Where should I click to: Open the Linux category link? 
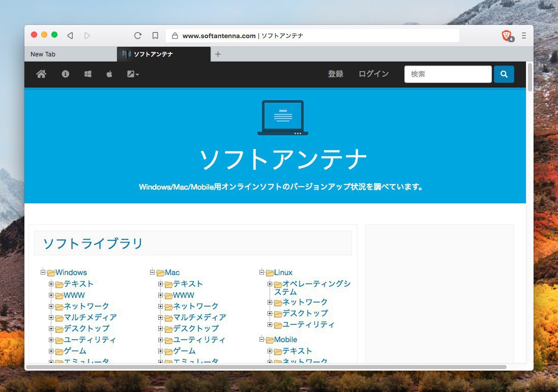pos(283,273)
